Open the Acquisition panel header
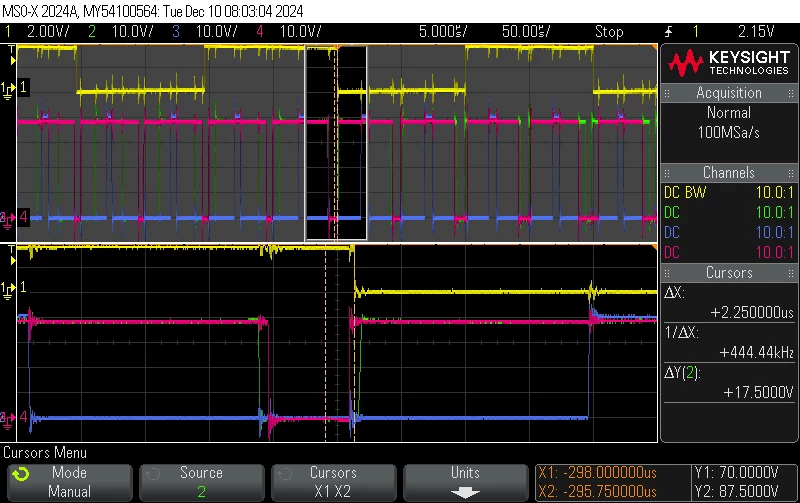The width and height of the screenshot is (800, 503). [x=729, y=93]
